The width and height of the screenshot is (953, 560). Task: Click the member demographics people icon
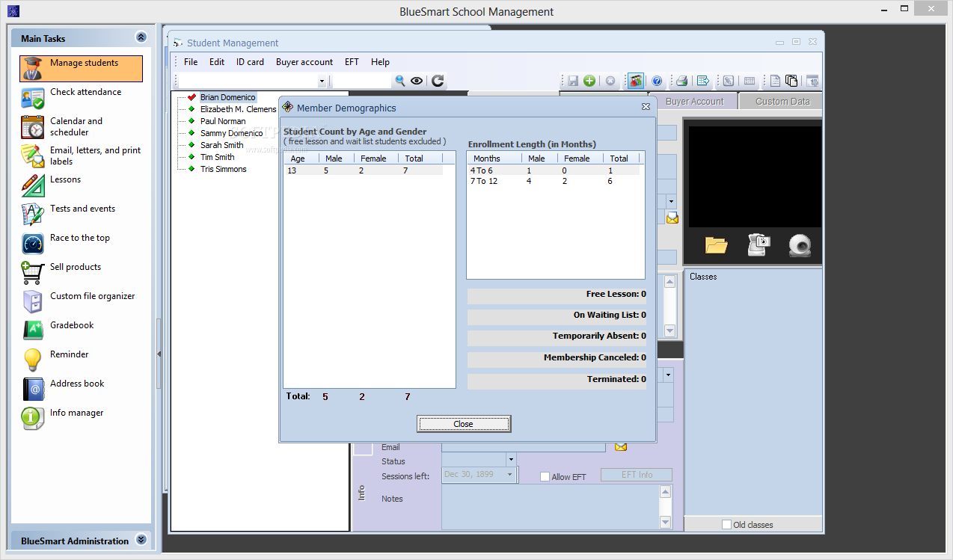click(x=636, y=81)
